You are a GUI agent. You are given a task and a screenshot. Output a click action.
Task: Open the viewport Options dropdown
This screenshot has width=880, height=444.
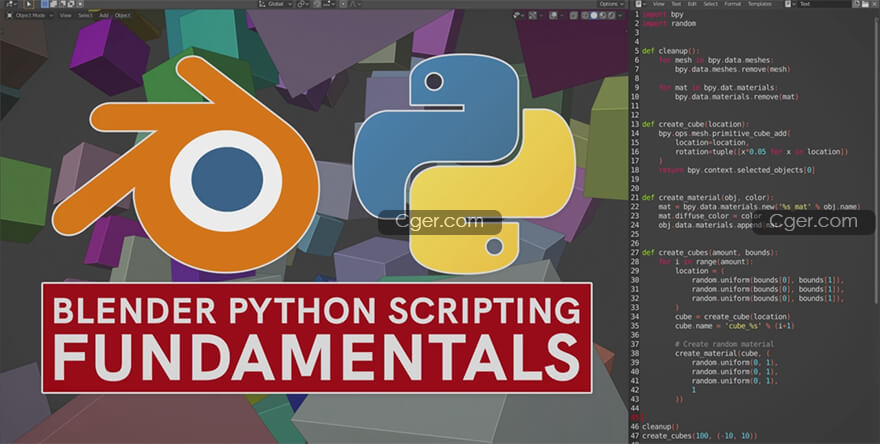click(x=611, y=4)
